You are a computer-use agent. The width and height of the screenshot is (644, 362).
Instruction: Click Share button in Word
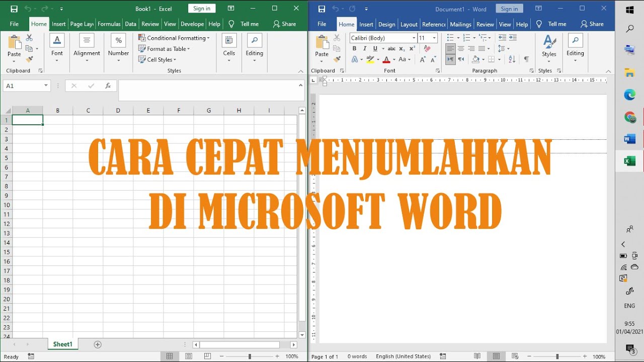592,24
